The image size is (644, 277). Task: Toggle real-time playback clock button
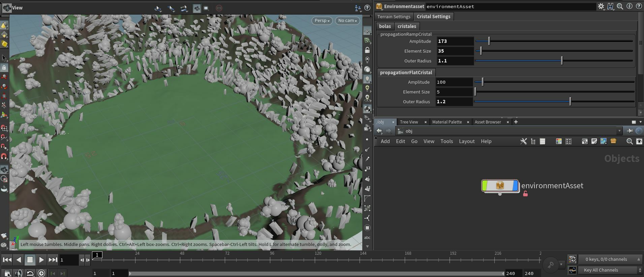[x=41, y=273]
